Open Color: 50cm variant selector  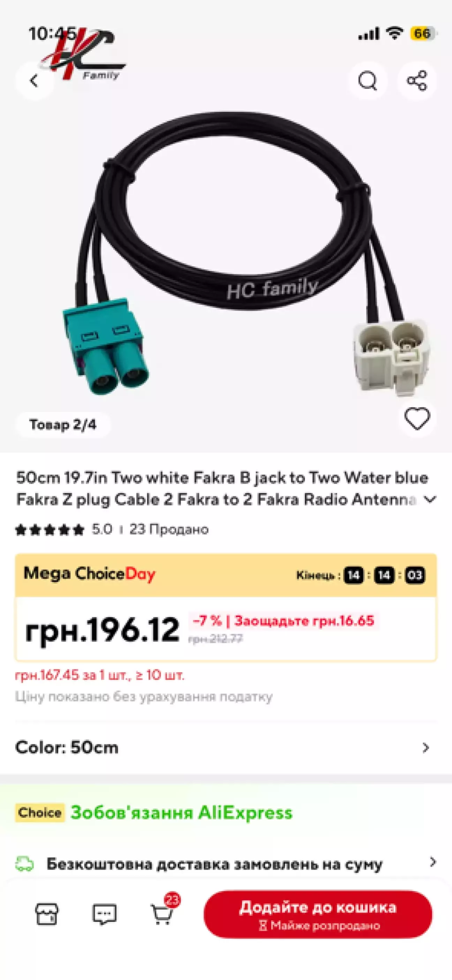pyautogui.click(x=226, y=747)
